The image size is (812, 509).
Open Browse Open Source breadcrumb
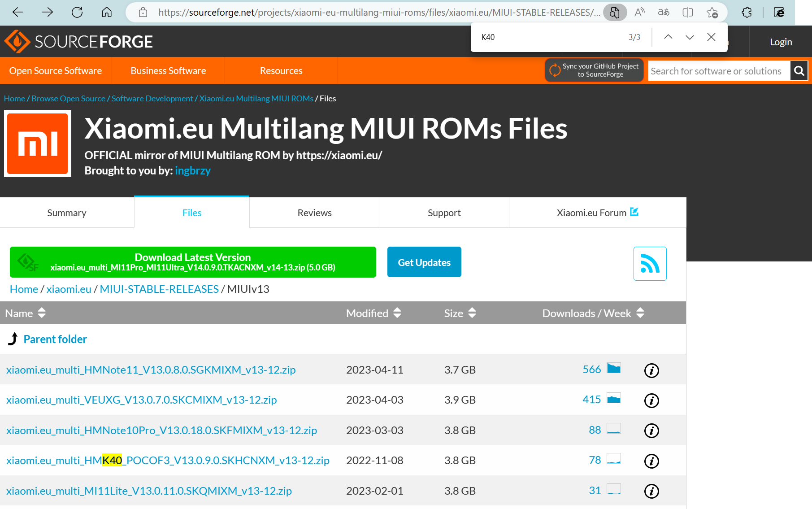pos(68,98)
